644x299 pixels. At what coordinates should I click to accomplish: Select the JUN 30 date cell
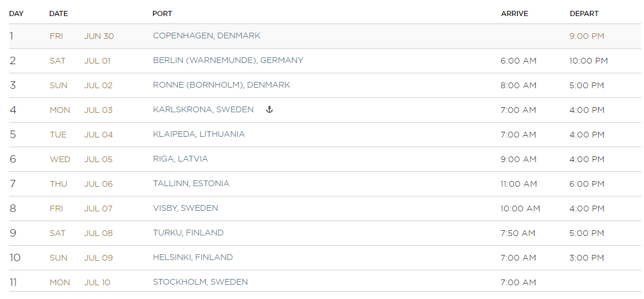tap(99, 36)
